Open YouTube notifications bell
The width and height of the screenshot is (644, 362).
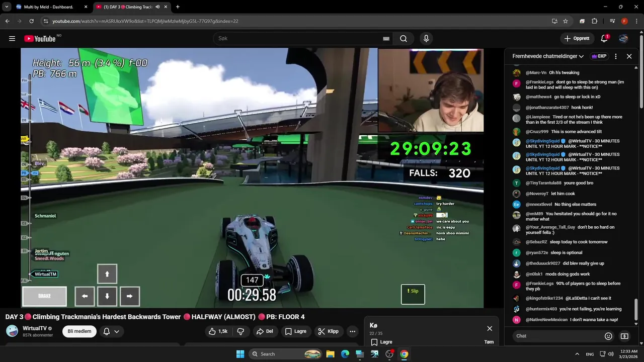tap(604, 39)
